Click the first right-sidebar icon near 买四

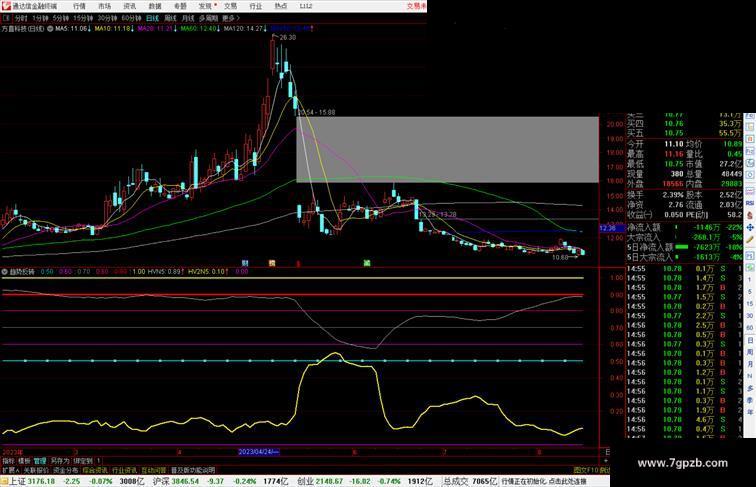pyautogui.click(x=750, y=127)
